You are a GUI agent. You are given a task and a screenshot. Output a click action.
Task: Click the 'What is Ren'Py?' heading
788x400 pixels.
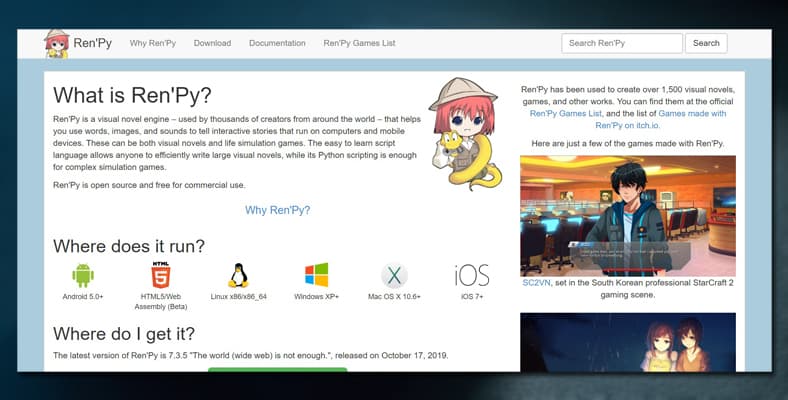pyautogui.click(x=132, y=95)
